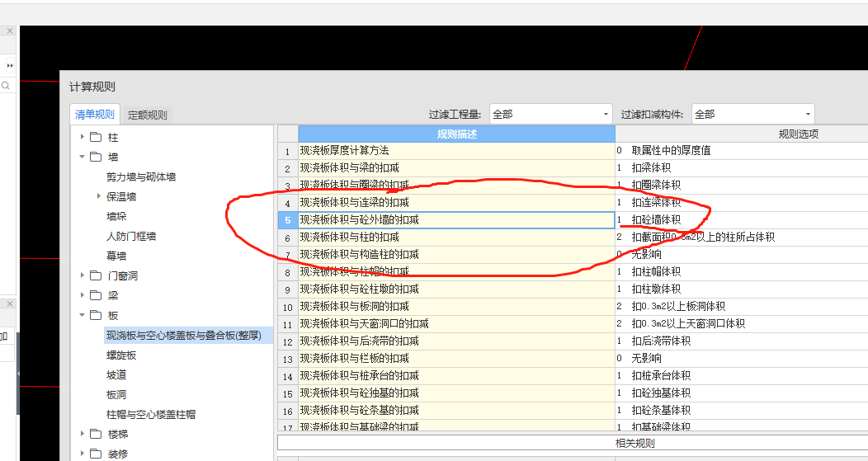Click the 楼梯 folder icon

pyautogui.click(x=96, y=433)
